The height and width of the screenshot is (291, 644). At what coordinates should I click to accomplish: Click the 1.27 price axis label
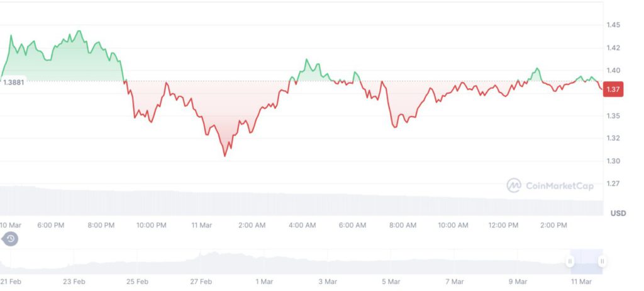point(614,184)
